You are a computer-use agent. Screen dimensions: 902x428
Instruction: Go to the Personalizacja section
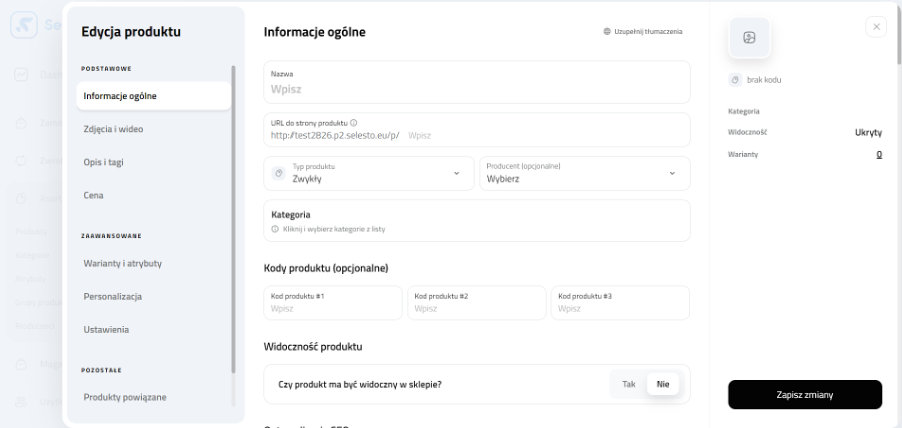tap(113, 297)
